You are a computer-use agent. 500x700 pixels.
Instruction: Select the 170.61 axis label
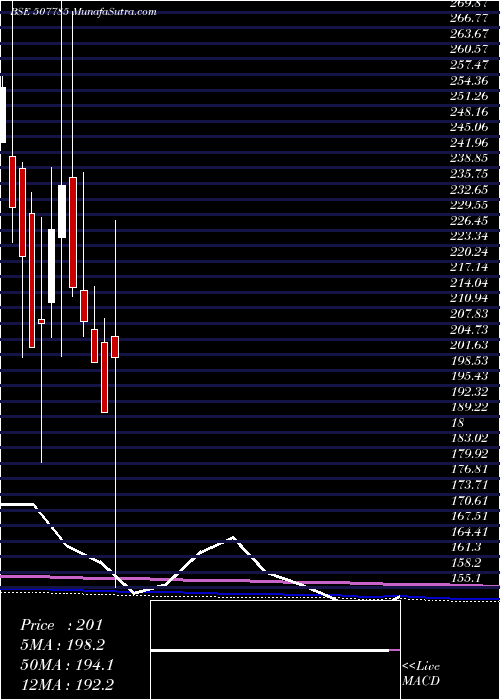point(470,500)
